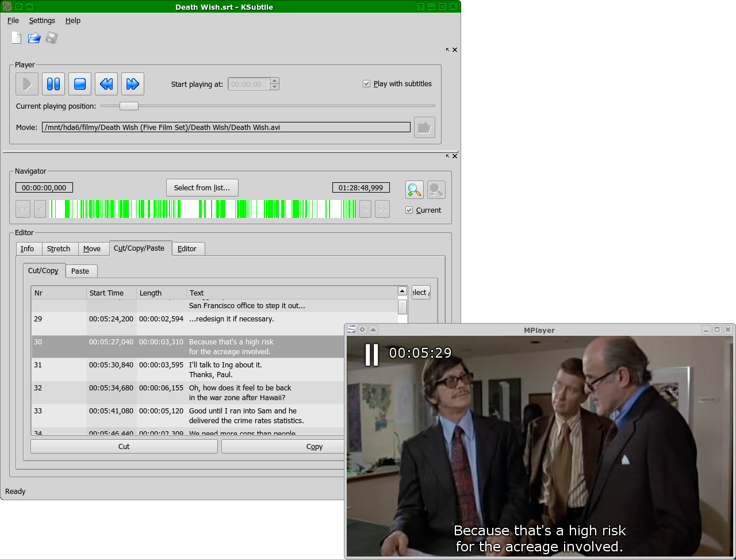Click the MPlayer window menu icon
736x560 pixels.
(351, 329)
